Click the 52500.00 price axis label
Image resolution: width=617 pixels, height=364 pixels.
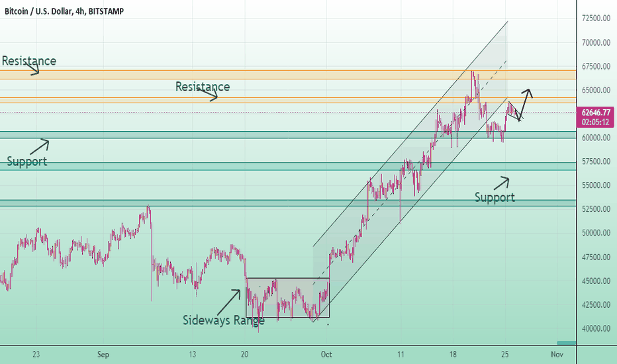point(596,209)
